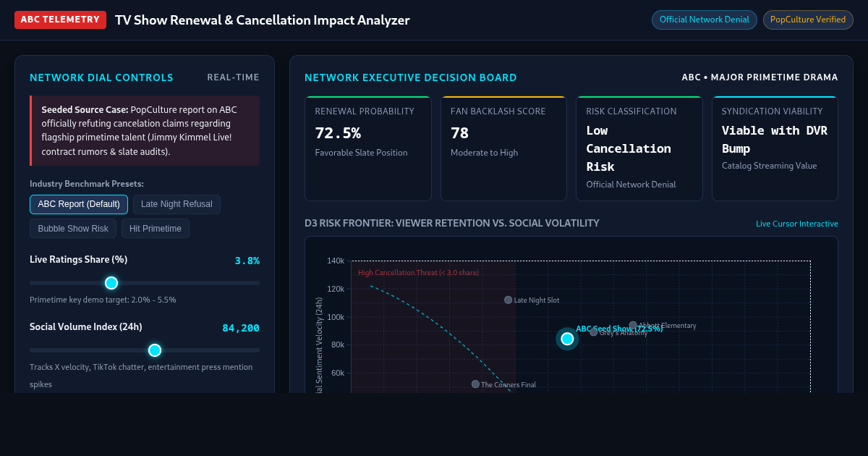Select the Late Night Slot data point
The height and width of the screenshot is (456, 868).
pyautogui.click(x=509, y=300)
